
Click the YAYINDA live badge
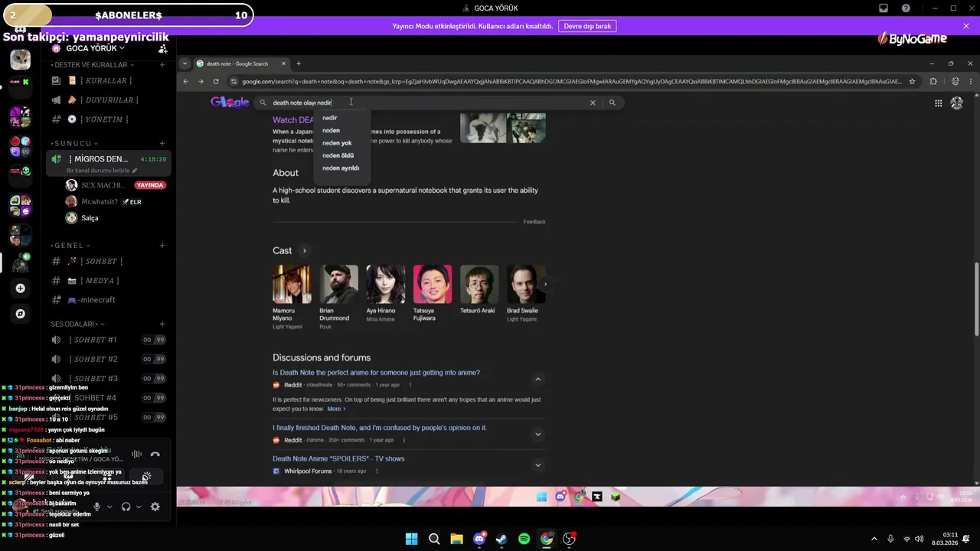[x=150, y=185]
